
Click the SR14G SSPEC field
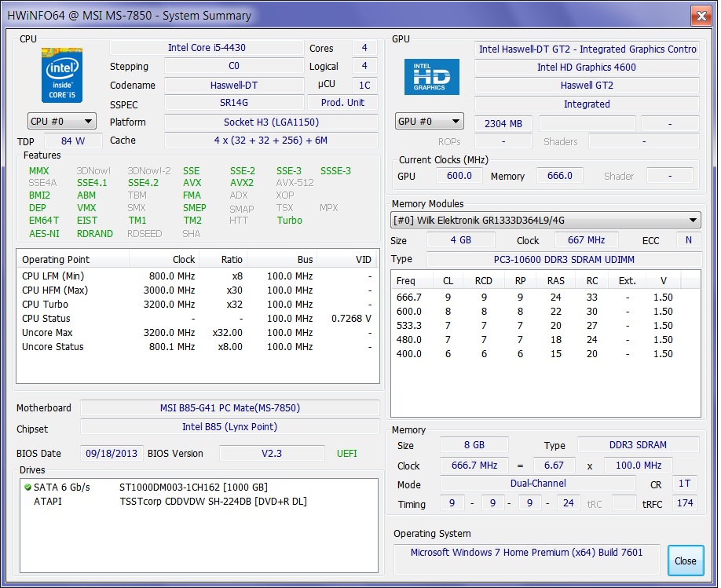tap(234, 103)
